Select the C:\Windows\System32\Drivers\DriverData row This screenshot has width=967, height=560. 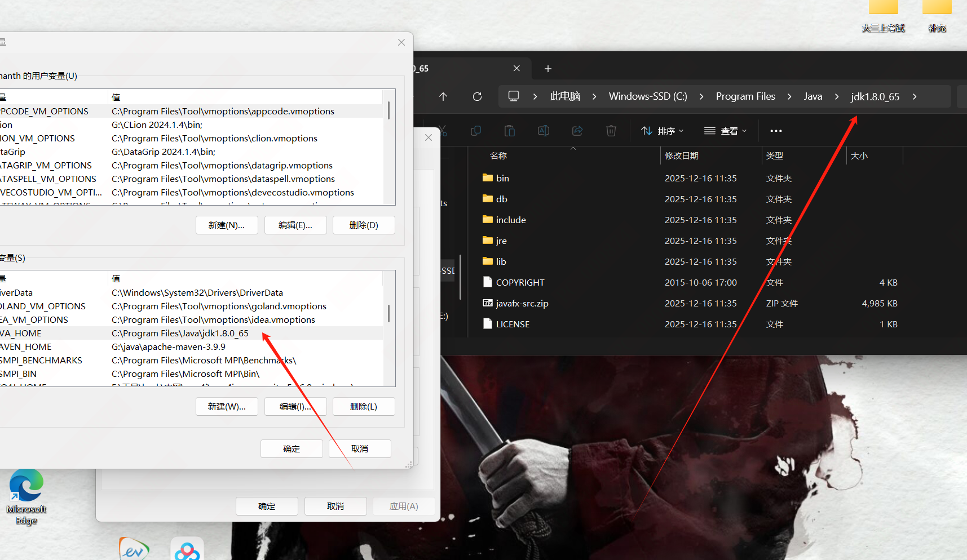(x=191, y=292)
